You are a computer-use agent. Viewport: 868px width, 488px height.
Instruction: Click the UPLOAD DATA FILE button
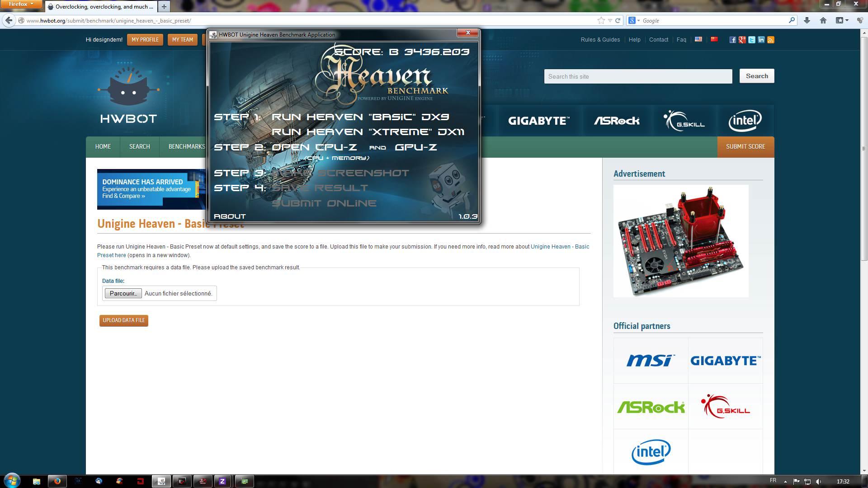tap(124, 320)
